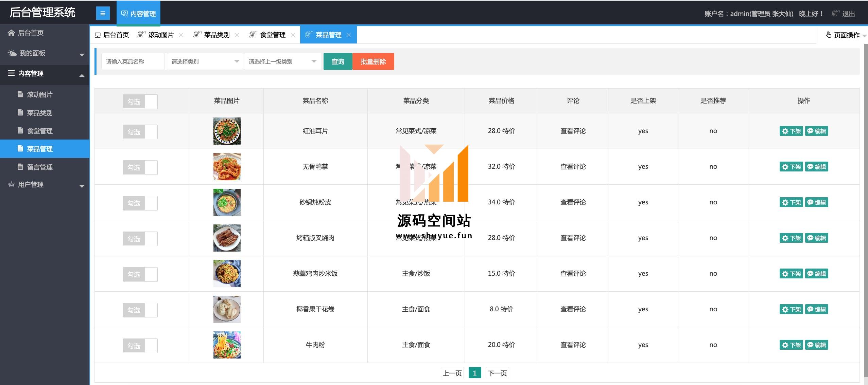Click the 查询 search button
This screenshot has height=385, width=868.
click(x=338, y=61)
